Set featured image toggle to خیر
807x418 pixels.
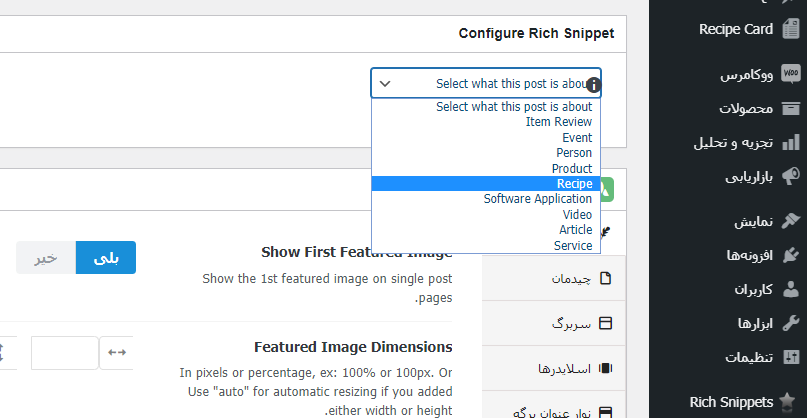tap(46, 257)
